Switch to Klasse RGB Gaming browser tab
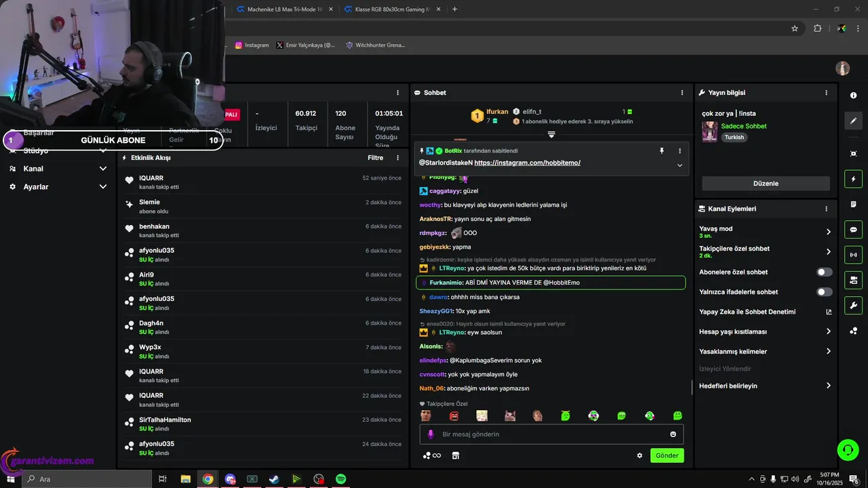 (391, 9)
